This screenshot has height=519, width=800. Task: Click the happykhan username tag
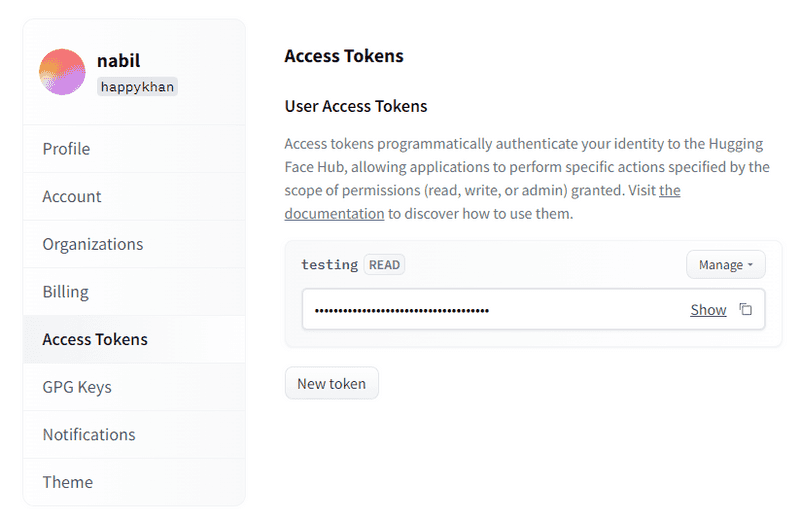point(137,87)
